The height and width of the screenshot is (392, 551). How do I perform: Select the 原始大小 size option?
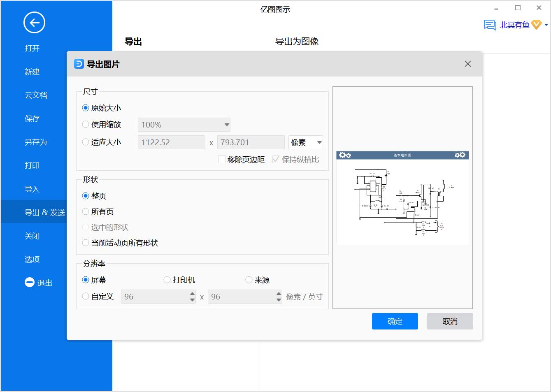pos(85,107)
